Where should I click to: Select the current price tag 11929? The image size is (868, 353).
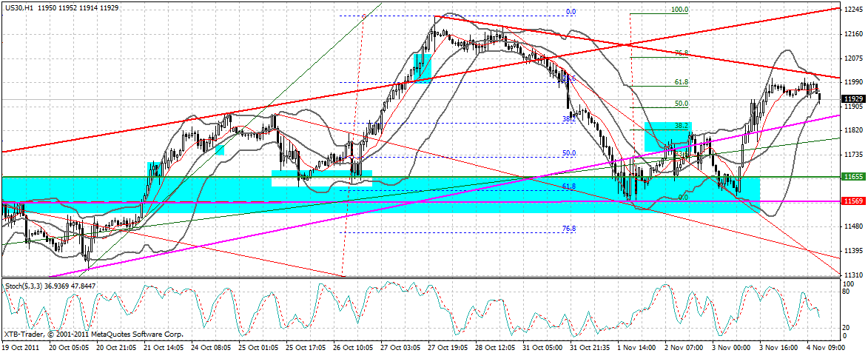click(x=853, y=98)
